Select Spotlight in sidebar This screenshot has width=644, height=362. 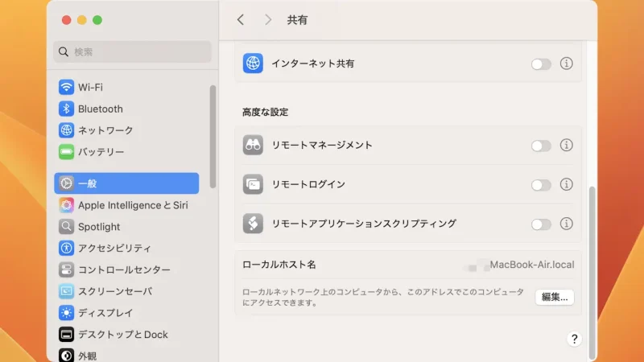click(x=126, y=227)
